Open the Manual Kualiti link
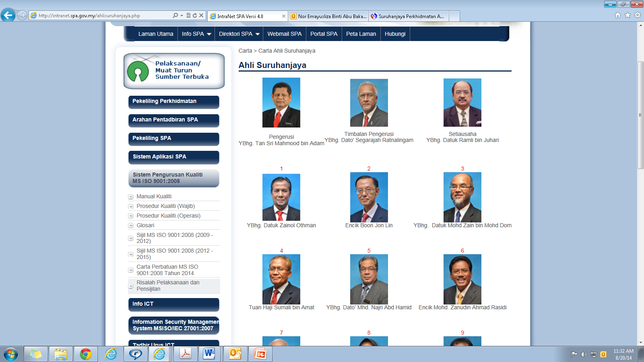 click(x=154, y=196)
